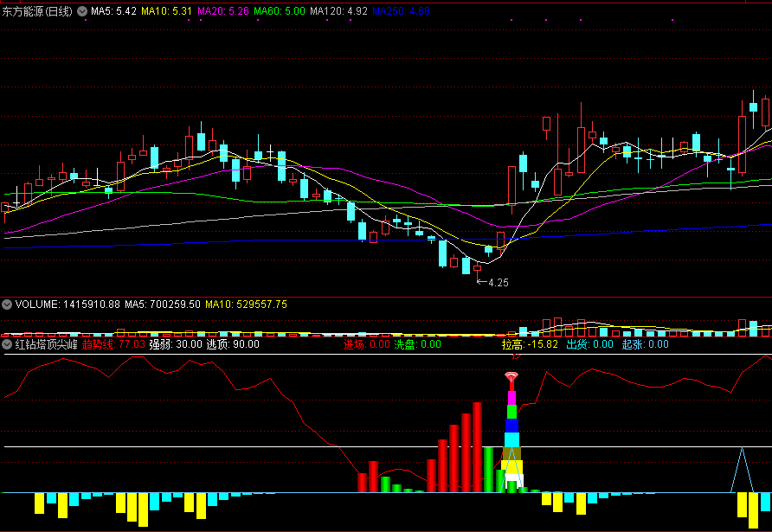Click the 强弱: 30.00 readout

pos(176,344)
